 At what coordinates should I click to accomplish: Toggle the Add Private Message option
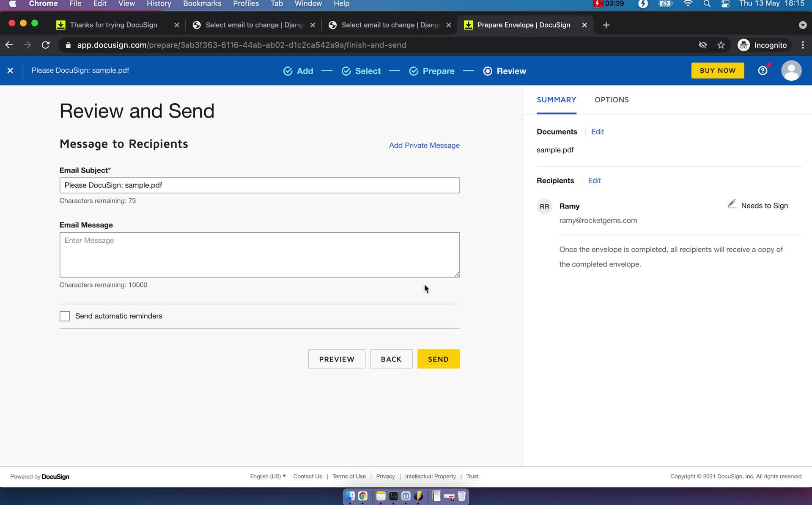pyautogui.click(x=424, y=145)
